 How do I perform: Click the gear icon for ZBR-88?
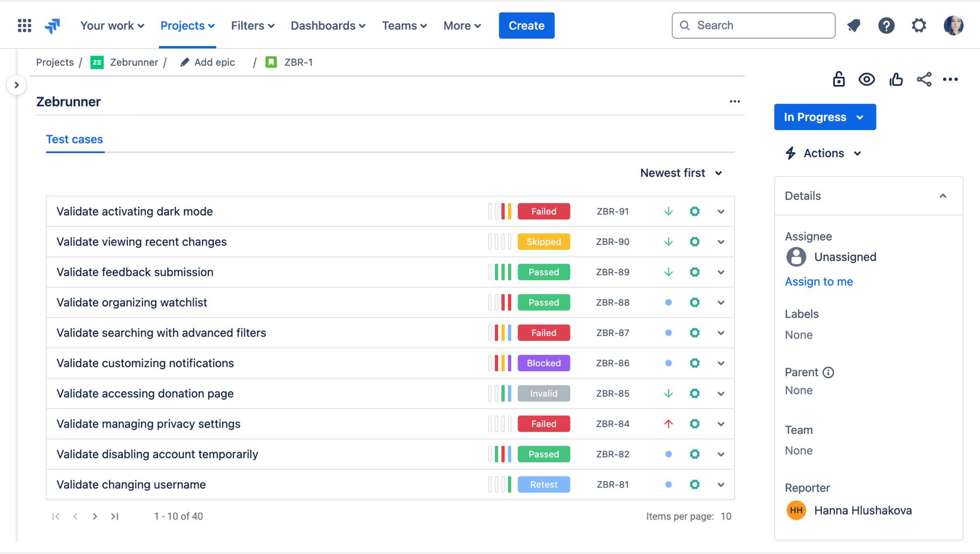[695, 302]
